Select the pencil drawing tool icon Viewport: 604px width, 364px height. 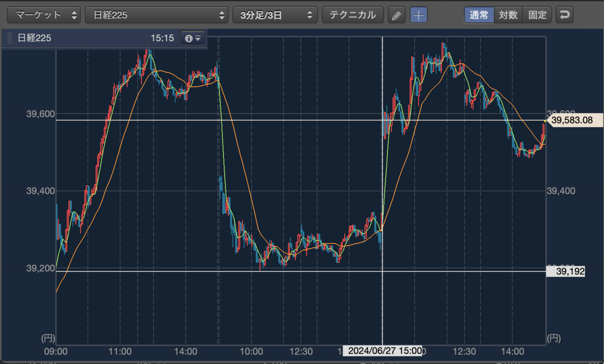point(397,15)
